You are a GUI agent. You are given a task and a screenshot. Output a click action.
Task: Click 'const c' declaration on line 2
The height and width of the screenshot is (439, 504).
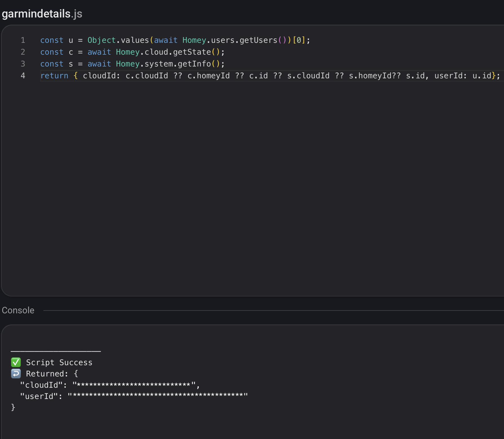[57, 52]
